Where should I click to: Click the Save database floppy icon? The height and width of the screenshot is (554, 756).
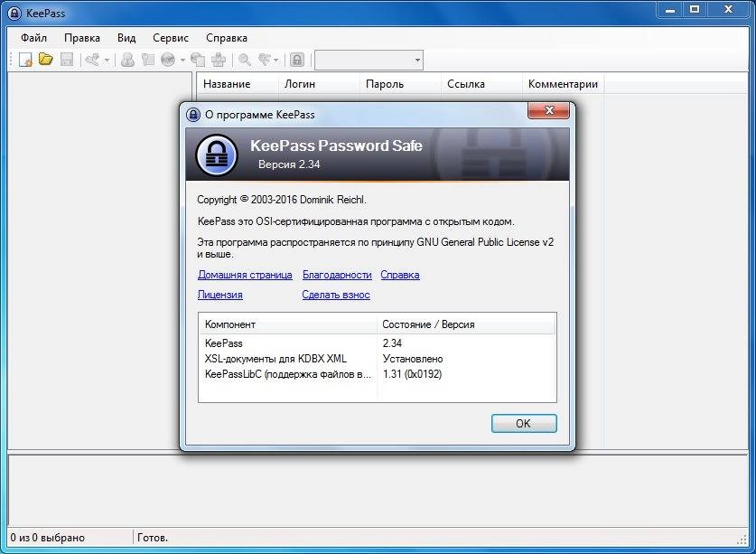click(x=67, y=60)
